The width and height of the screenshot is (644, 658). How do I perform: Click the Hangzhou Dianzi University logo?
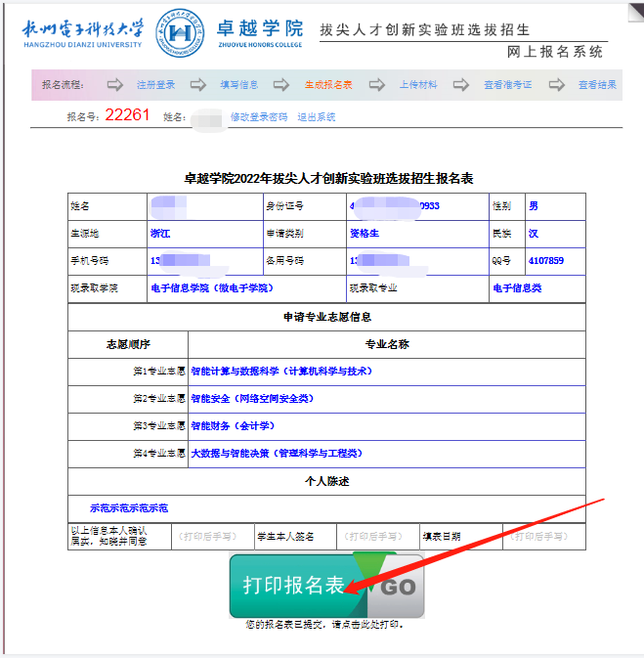83,33
